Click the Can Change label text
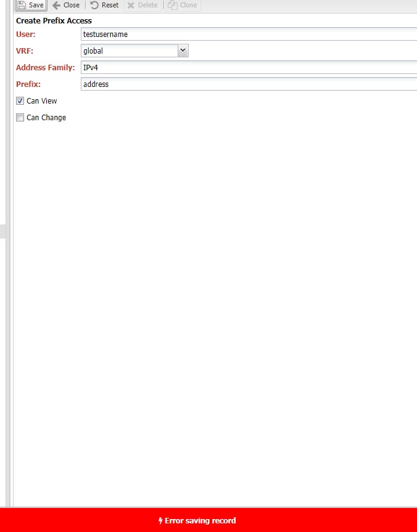This screenshot has width=417, height=532. (46, 117)
